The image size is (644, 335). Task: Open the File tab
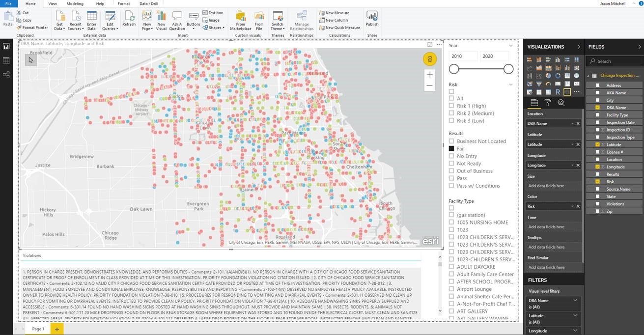(x=8, y=3)
